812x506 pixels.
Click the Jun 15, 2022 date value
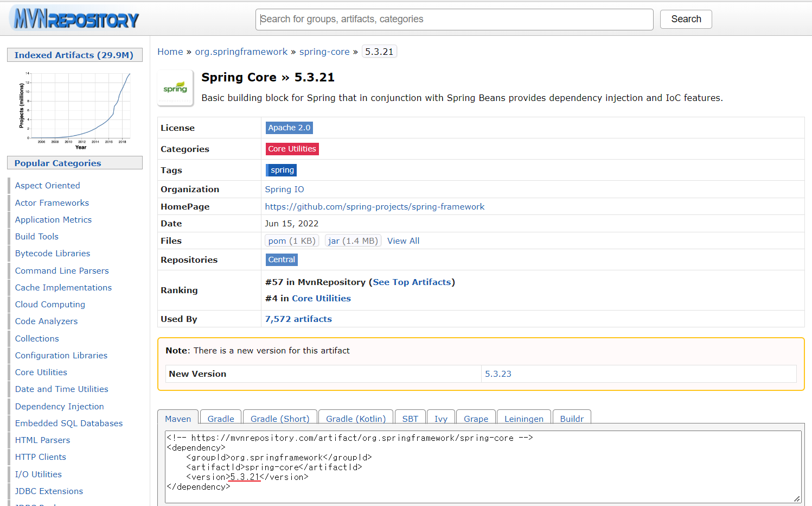click(292, 224)
